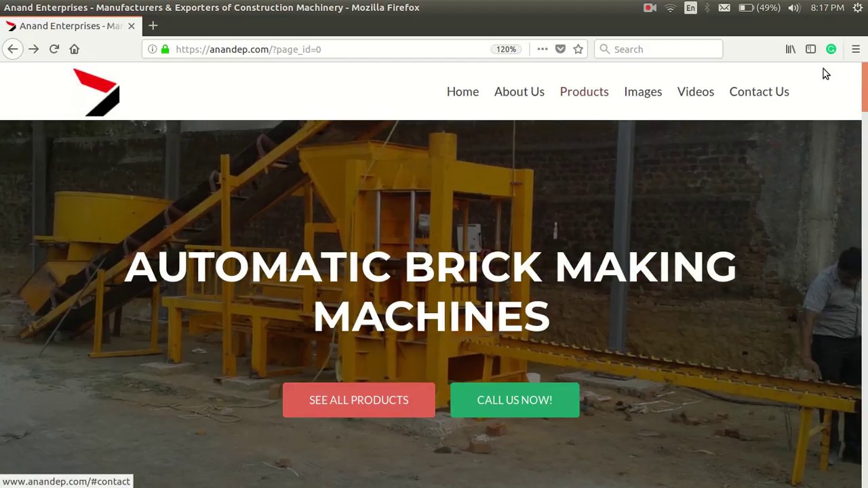Click the search magnifier icon
The image size is (868, 488).
[604, 49]
